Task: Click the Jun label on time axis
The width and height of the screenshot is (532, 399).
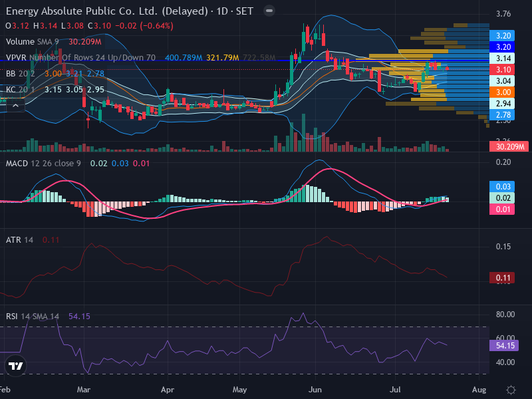Action: (315, 390)
